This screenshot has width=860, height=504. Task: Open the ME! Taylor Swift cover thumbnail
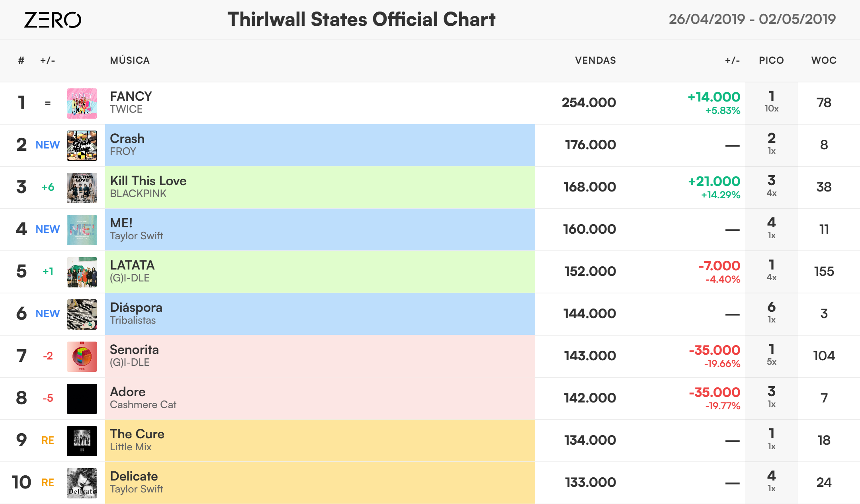click(x=82, y=230)
